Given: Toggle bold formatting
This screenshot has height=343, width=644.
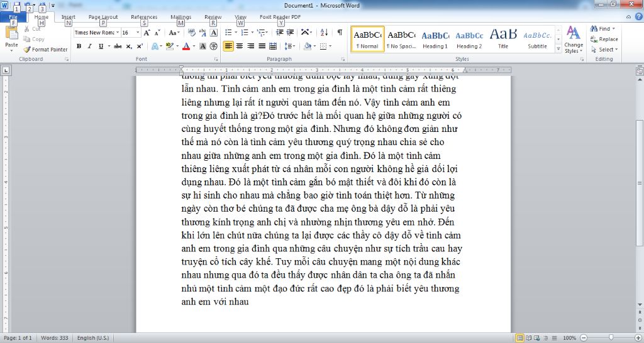Looking at the screenshot, I should 79,46.
